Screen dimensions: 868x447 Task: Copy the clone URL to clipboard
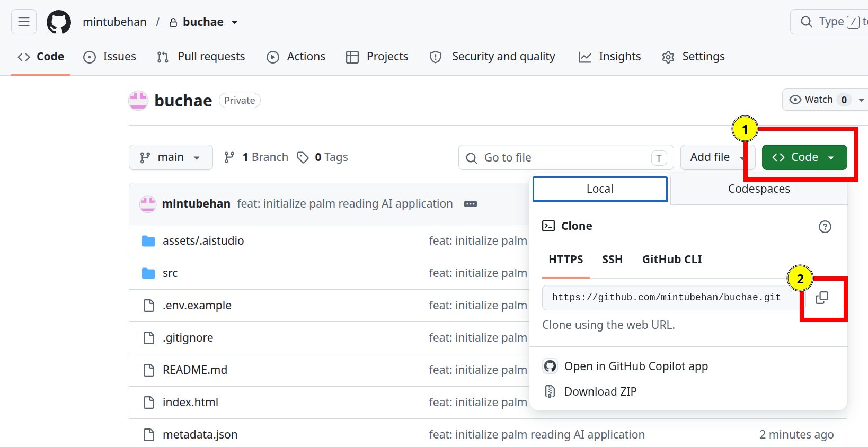coord(822,298)
